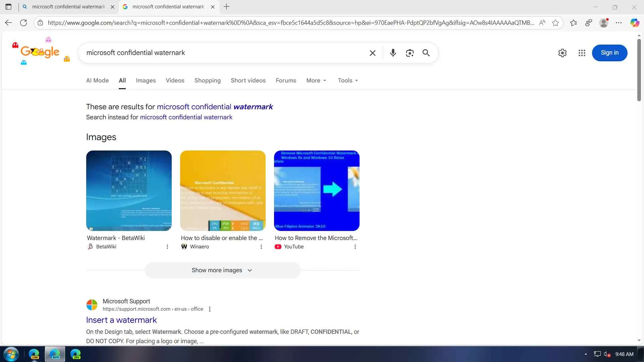Screen dimensions: 644x362
Task: Select the AI Mode tab
Action: coord(97,80)
